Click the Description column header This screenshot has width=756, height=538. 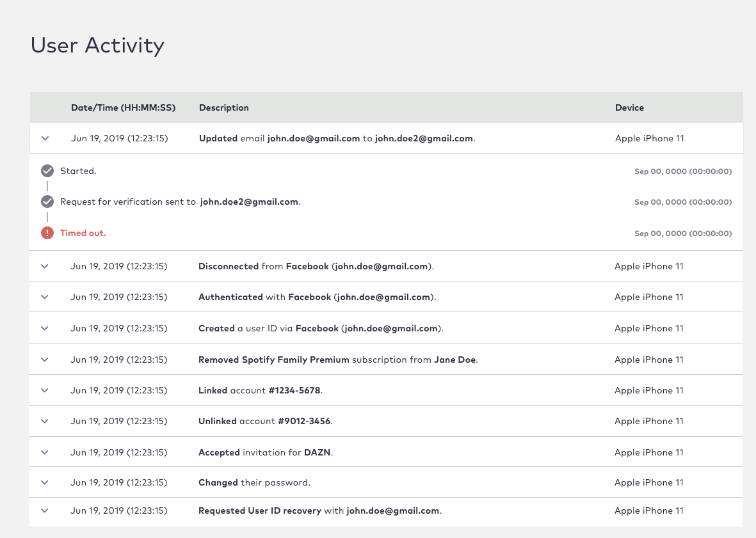pos(223,107)
